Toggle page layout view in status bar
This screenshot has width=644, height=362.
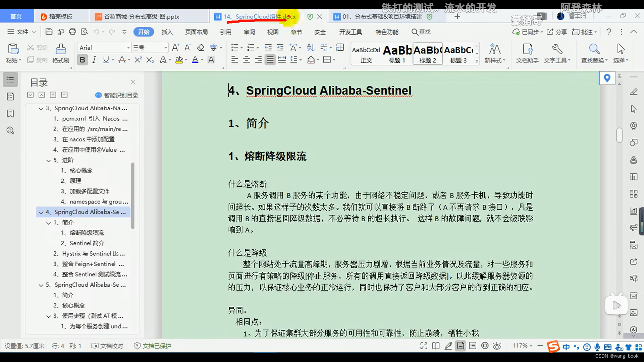point(461,346)
